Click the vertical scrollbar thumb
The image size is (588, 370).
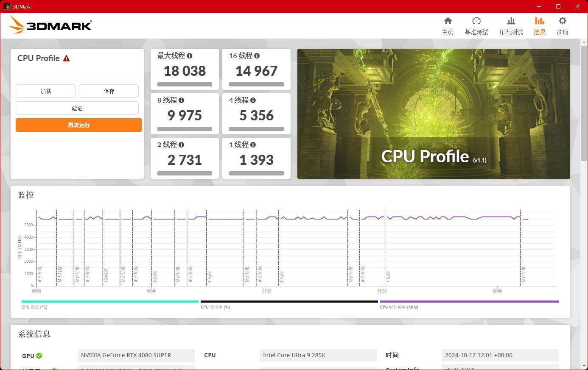tap(584, 103)
